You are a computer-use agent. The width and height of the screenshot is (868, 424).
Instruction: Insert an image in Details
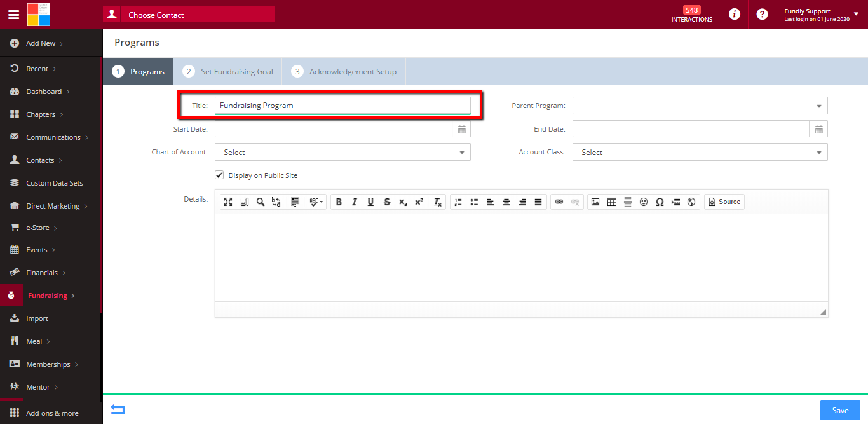click(x=595, y=202)
